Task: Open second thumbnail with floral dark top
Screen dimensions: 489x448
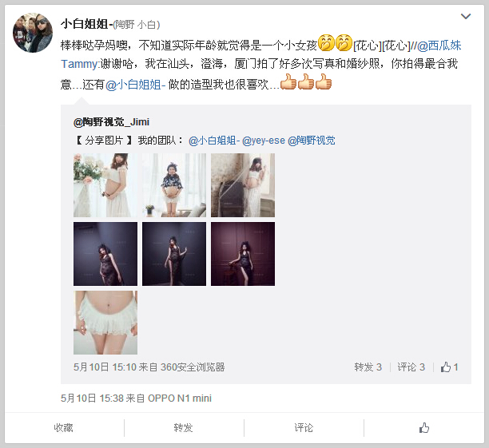Action: [x=174, y=185]
